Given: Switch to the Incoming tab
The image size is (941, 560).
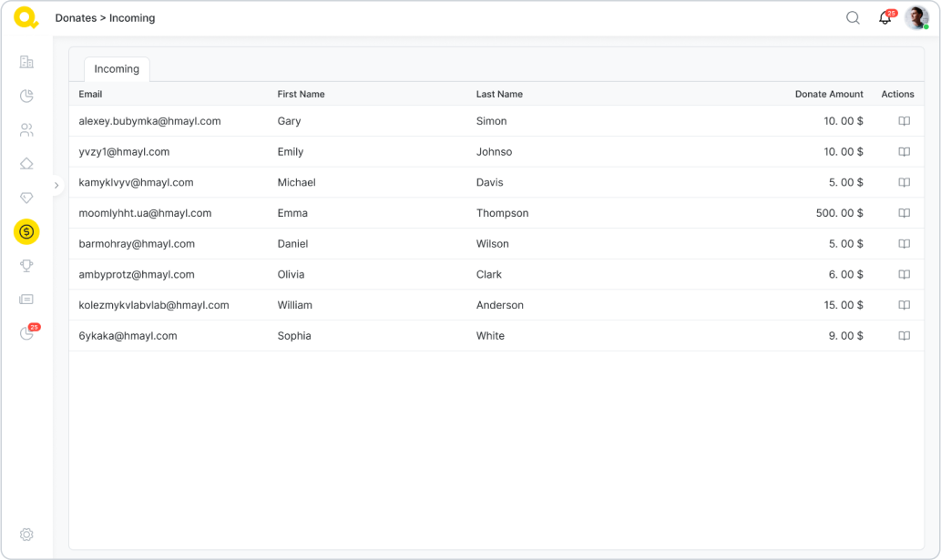Looking at the screenshot, I should pyautogui.click(x=117, y=69).
